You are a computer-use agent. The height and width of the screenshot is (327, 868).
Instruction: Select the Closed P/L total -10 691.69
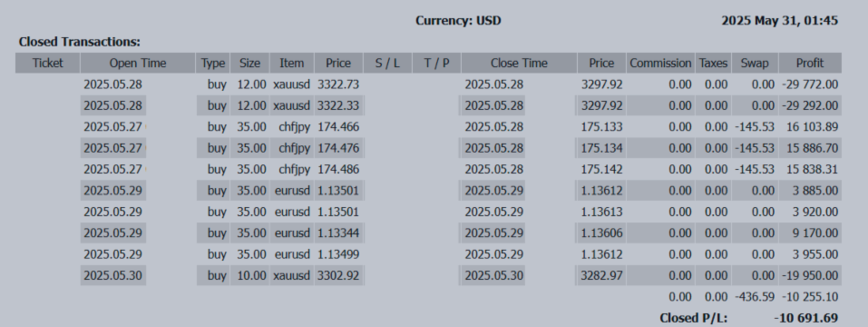click(806, 318)
